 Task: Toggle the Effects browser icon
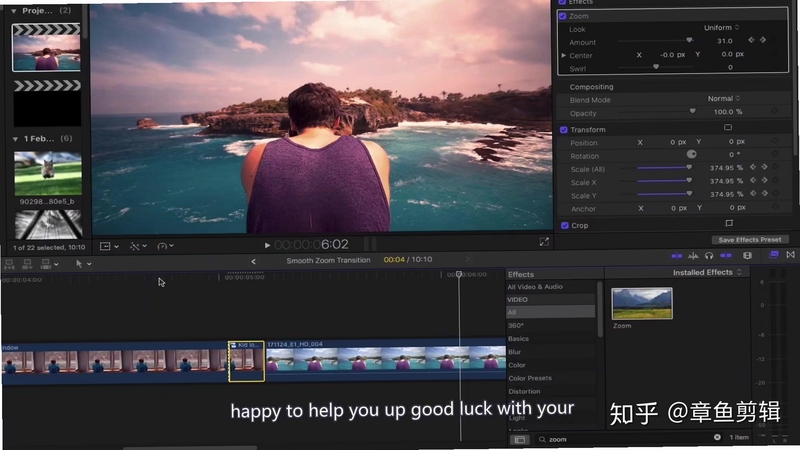774,255
